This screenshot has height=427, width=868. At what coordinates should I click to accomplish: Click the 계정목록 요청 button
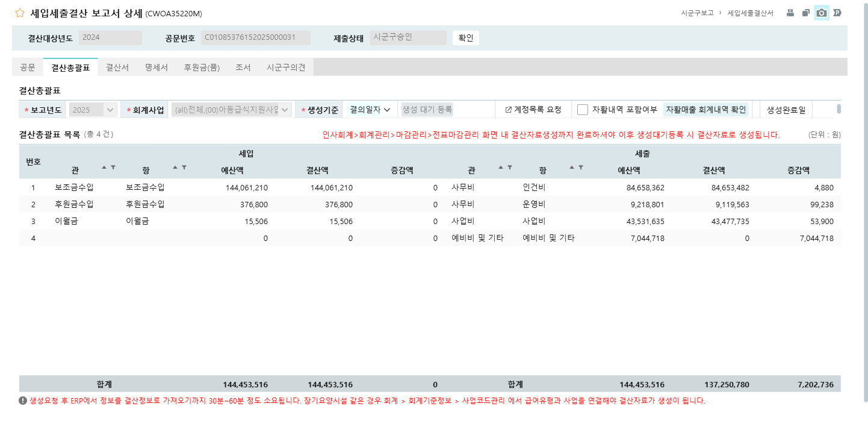coord(533,110)
